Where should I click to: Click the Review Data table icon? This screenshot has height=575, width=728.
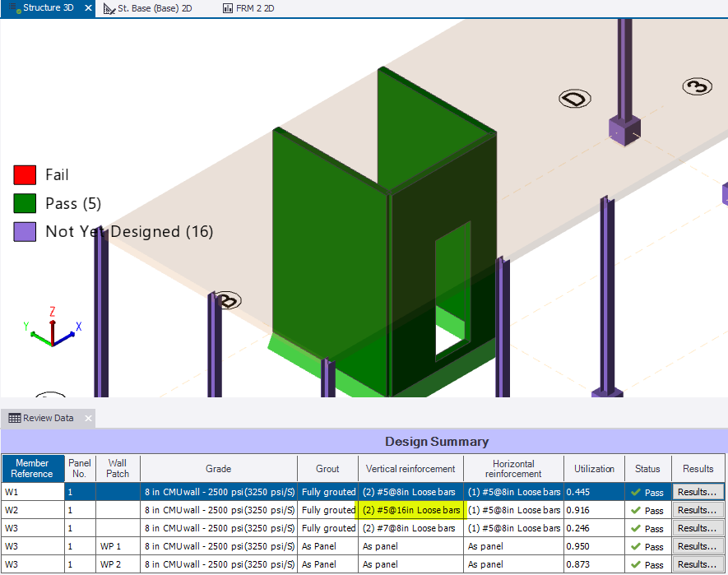[14, 418]
